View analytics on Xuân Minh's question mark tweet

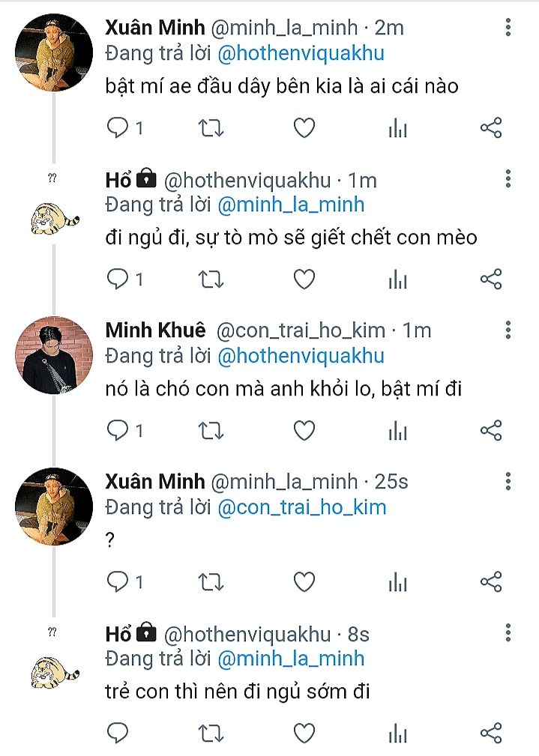pos(397,581)
